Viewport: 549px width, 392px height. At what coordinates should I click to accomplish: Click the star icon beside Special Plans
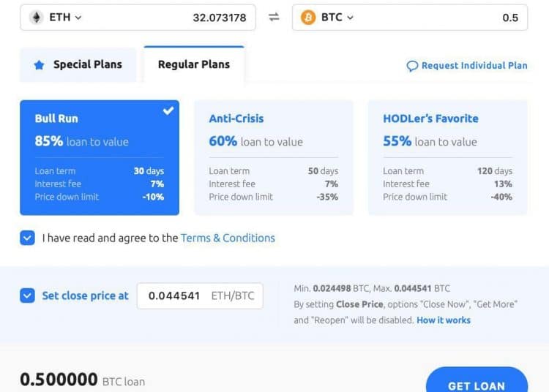coord(40,64)
